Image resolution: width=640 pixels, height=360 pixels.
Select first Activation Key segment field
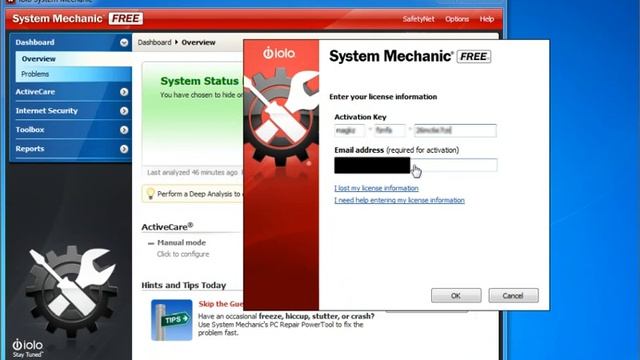click(349, 131)
